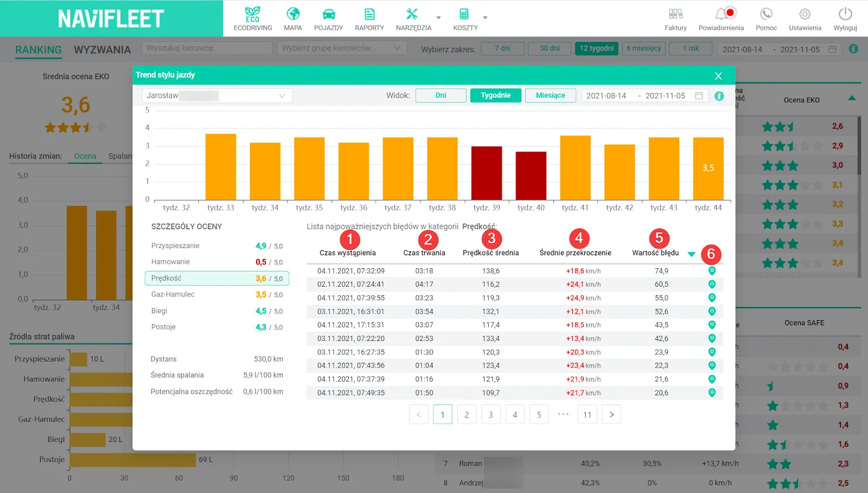Viewport: 868px width, 493px height.
Task: Select the 6 miesięcy range
Action: pyautogui.click(x=643, y=48)
